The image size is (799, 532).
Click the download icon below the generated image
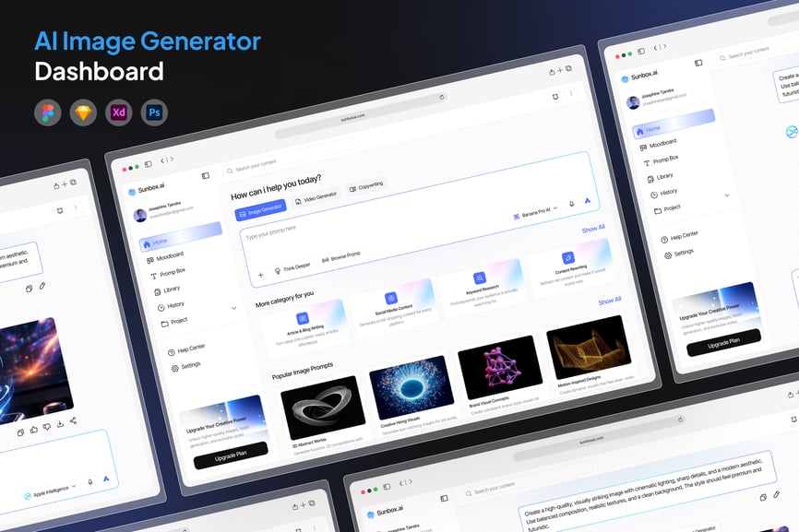point(60,424)
